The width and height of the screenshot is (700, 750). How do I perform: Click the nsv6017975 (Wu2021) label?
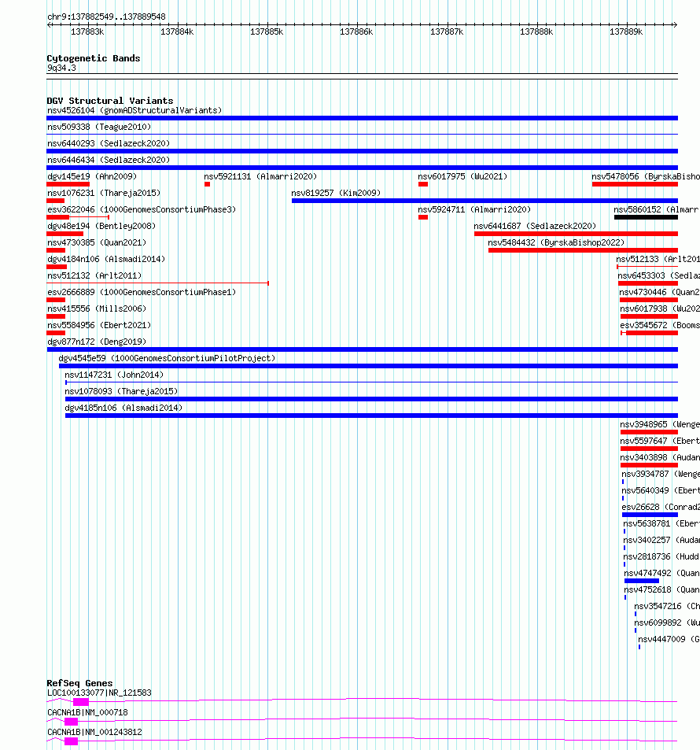click(462, 176)
